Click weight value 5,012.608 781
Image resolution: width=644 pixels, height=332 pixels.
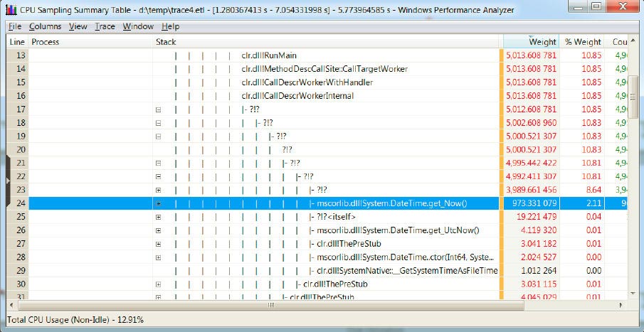[x=532, y=109]
